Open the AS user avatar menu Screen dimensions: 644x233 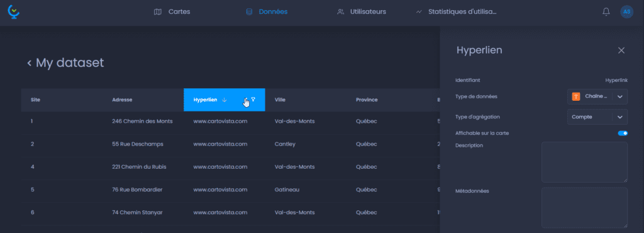pos(627,12)
